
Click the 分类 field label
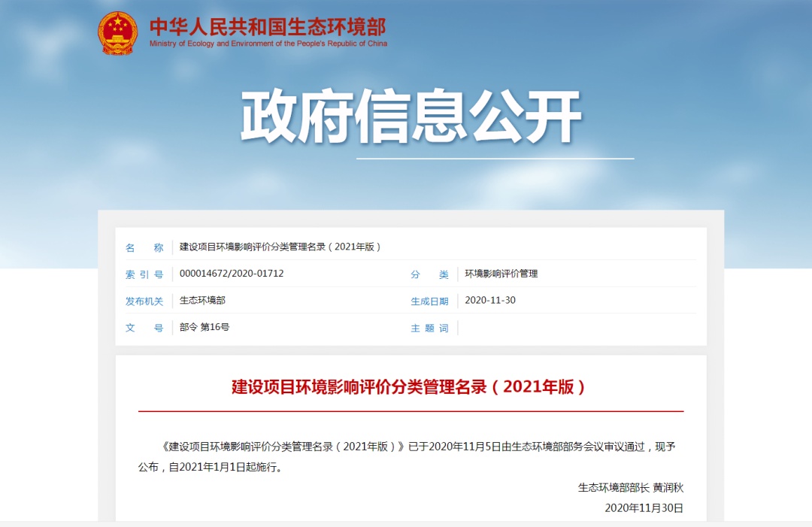(429, 274)
